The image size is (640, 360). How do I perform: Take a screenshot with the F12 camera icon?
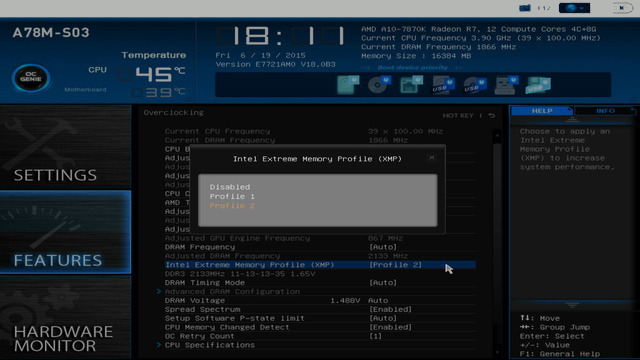[x=525, y=8]
